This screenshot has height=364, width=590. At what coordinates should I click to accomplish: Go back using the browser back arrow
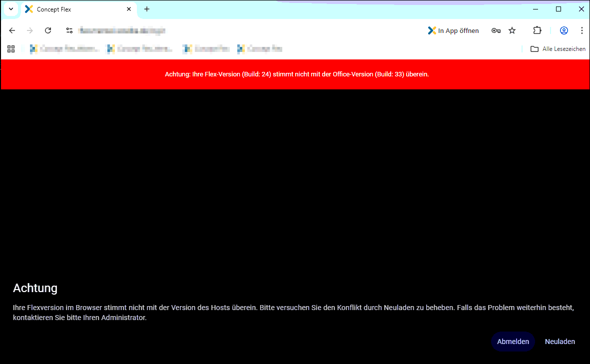[12, 30]
